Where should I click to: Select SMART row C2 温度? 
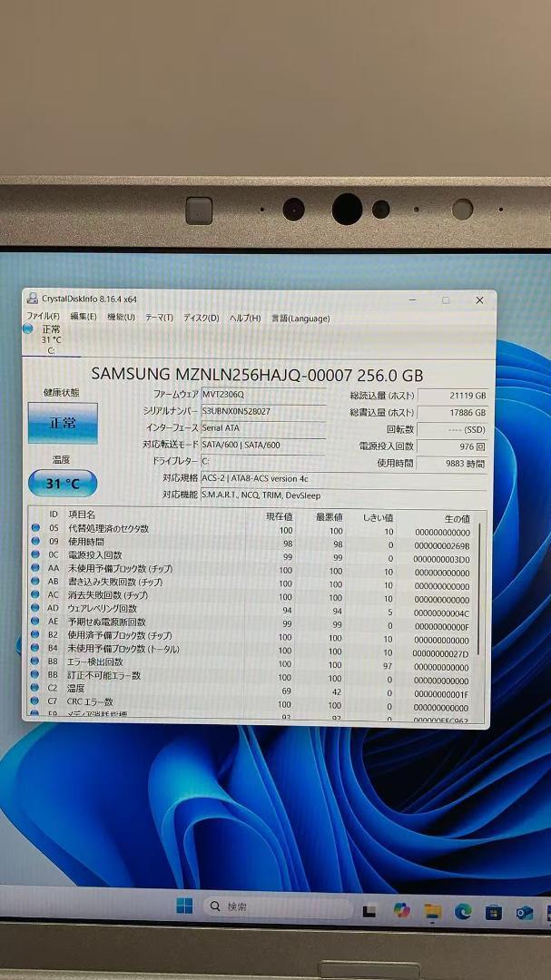(x=254, y=690)
